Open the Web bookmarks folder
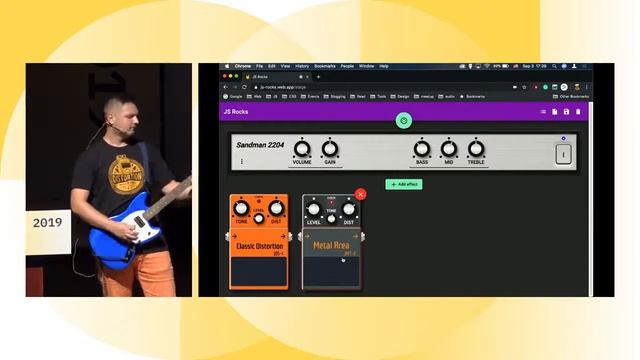 254,97
